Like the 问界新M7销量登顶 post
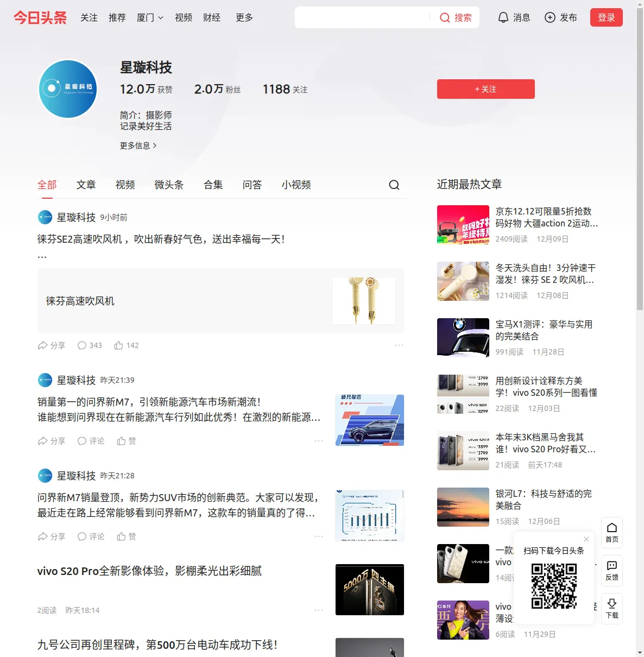The height and width of the screenshot is (657, 644). click(127, 536)
